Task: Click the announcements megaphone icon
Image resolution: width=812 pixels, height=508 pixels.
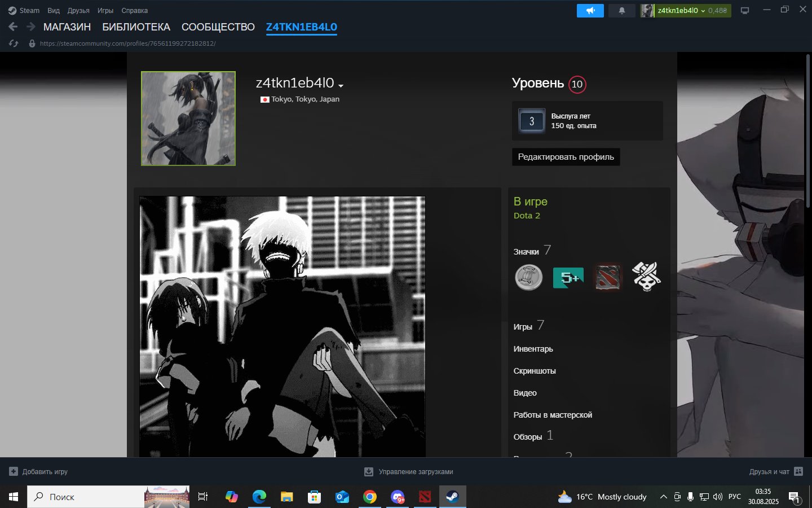Action: point(590,11)
